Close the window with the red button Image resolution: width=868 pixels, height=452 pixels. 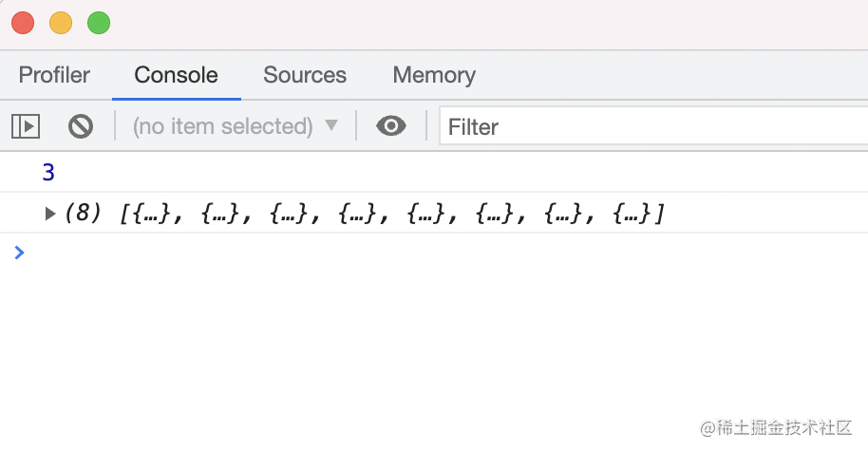23,23
